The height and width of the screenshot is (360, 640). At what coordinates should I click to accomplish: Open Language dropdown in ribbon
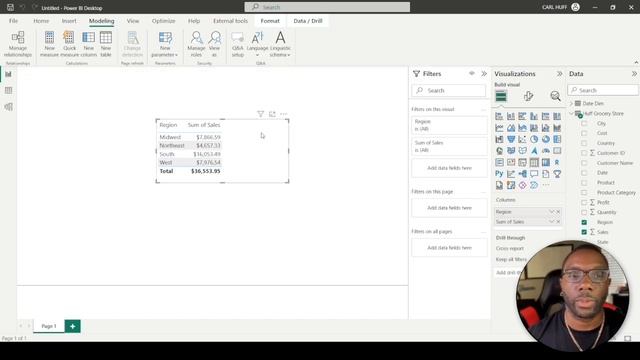258,44
